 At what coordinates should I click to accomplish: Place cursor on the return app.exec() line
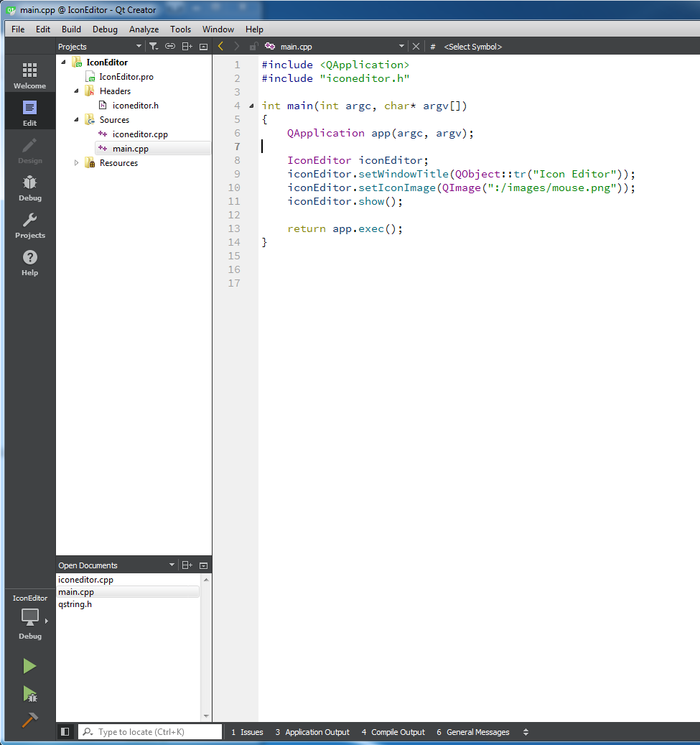click(345, 228)
